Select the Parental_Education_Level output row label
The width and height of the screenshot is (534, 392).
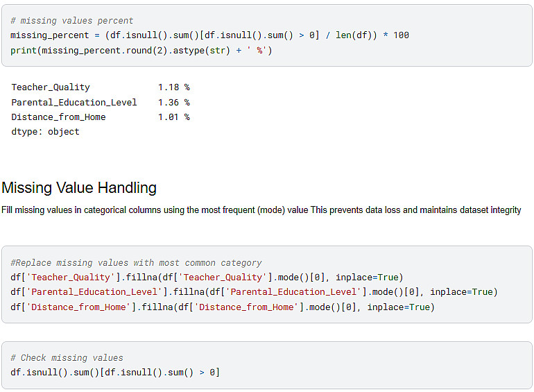point(74,103)
